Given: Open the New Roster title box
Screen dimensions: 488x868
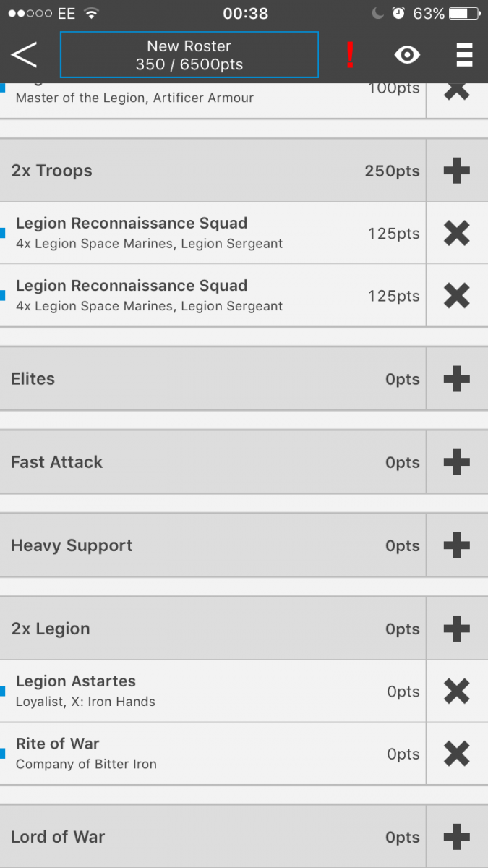Looking at the screenshot, I should (x=189, y=55).
